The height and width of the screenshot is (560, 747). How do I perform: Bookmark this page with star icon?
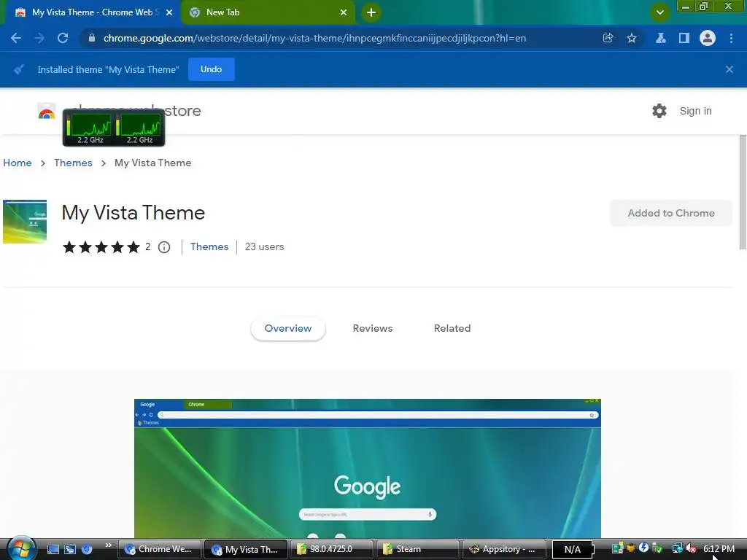click(632, 38)
